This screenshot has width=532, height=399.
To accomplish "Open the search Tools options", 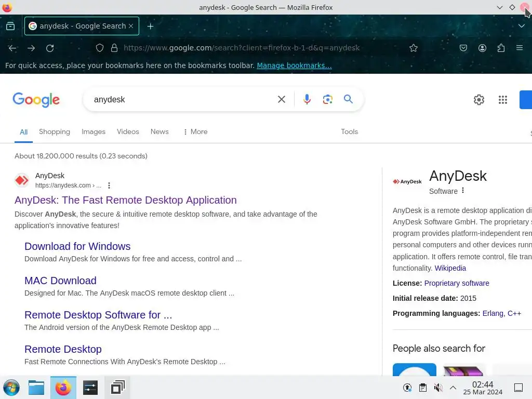I will [349, 131].
